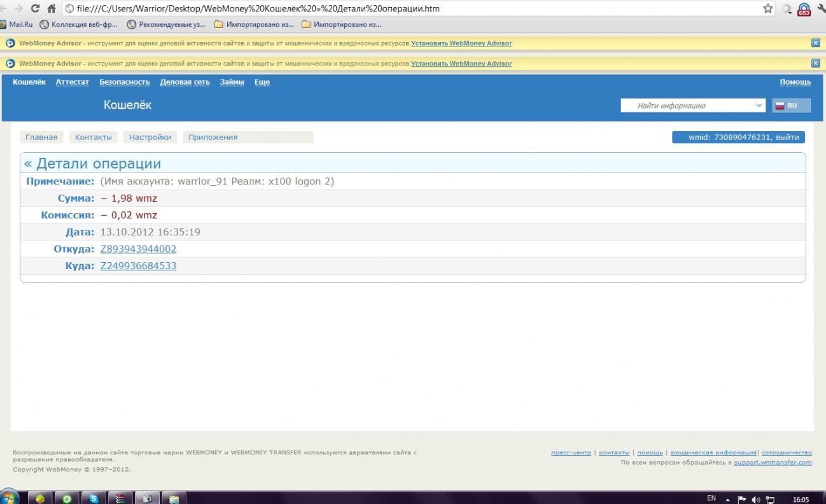826x504 pixels.
Task: Expand the 'Найти информацию' search dropdown arrow
Action: [x=759, y=106]
